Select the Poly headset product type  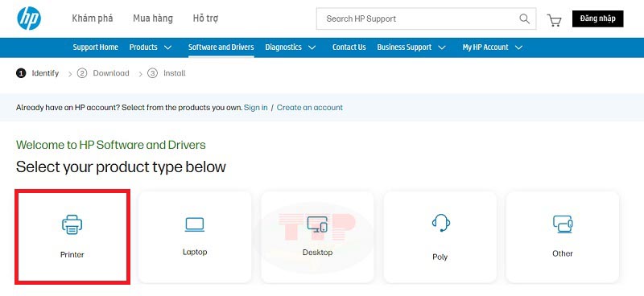440,236
